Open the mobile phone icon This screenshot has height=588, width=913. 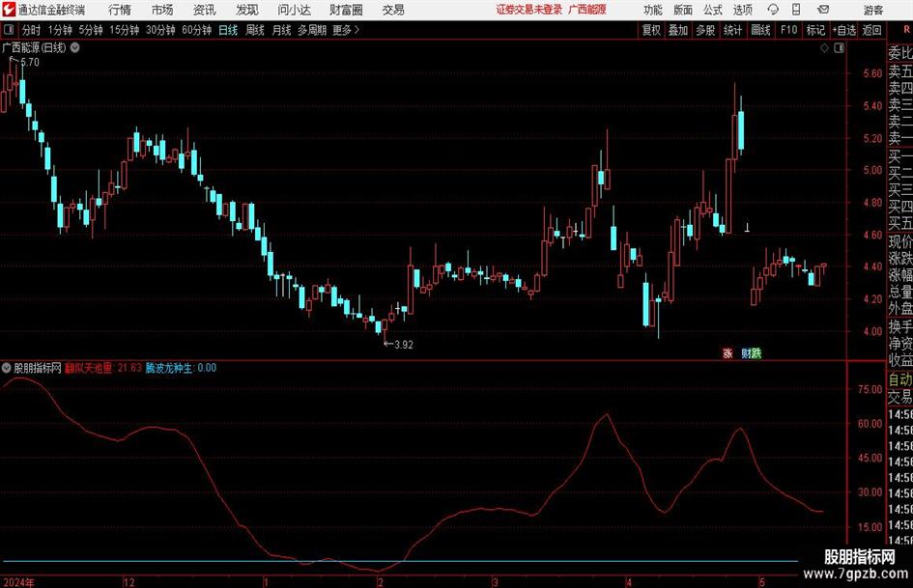point(796,10)
